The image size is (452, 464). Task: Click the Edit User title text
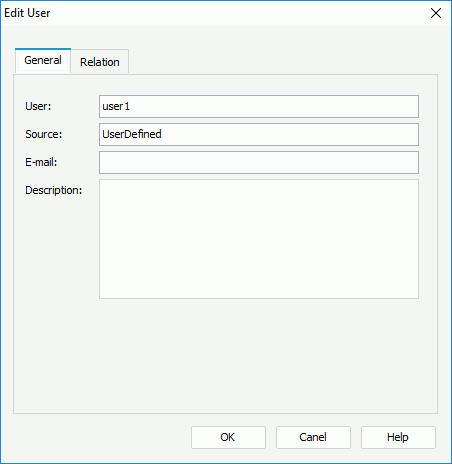[27, 13]
